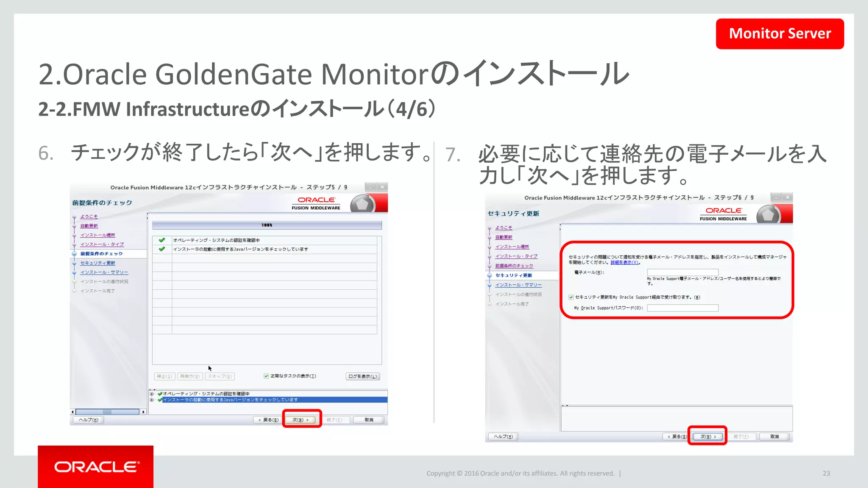Click Java version check text in table
The height and width of the screenshot is (488, 868).
(x=240, y=249)
